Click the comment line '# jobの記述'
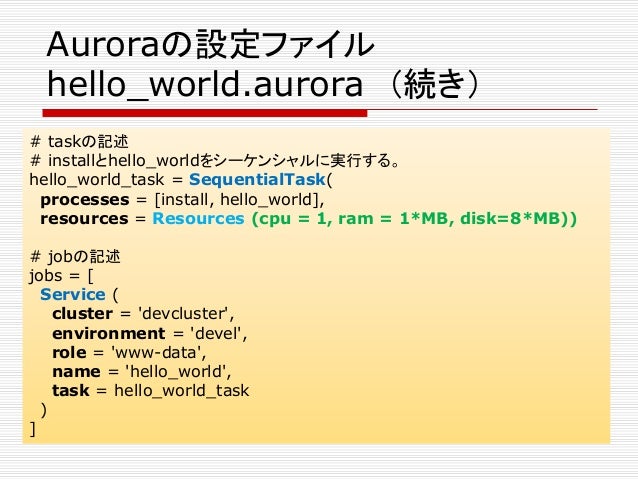Image resolution: width=638 pixels, height=479 pixels. click(75, 256)
